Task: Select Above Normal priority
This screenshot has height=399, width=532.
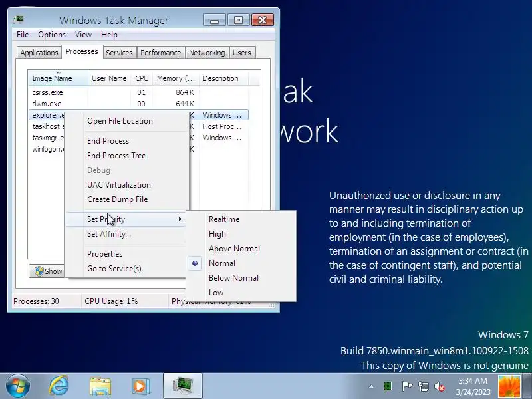Action: point(241,248)
